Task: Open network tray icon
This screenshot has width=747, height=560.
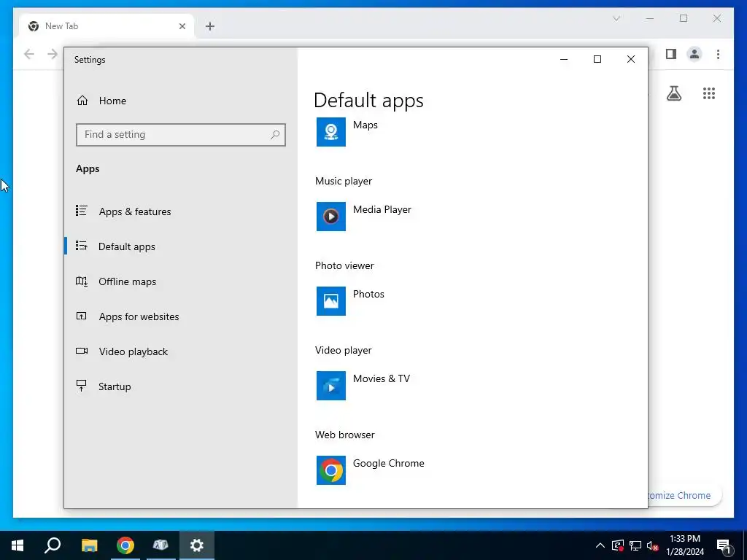Action: pyautogui.click(x=635, y=545)
